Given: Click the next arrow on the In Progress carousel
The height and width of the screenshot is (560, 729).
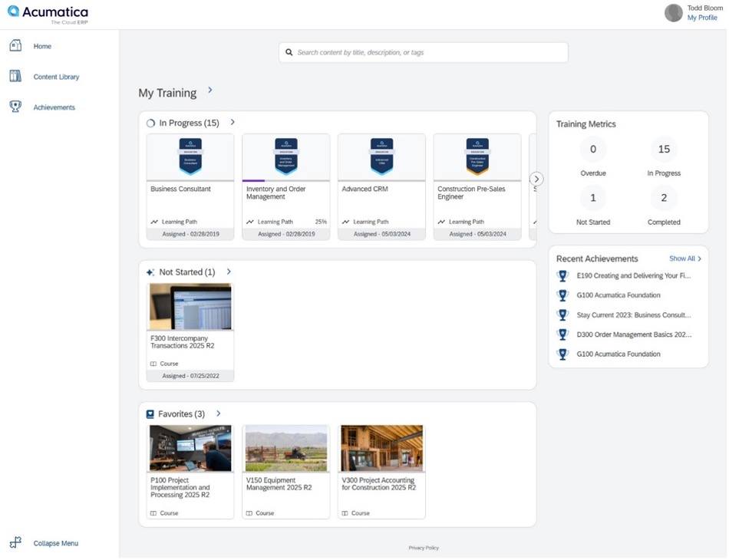Looking at the screenshot, I should pos(536,178).
